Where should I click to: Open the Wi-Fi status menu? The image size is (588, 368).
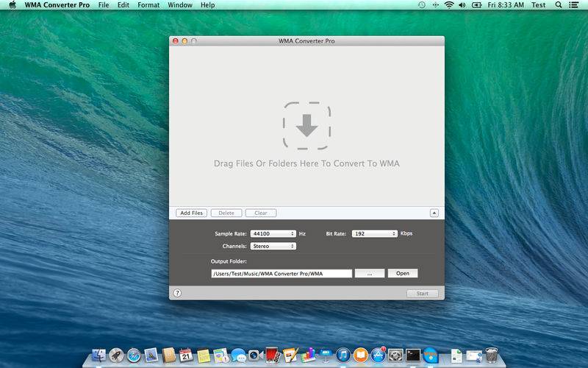[448, 5]
